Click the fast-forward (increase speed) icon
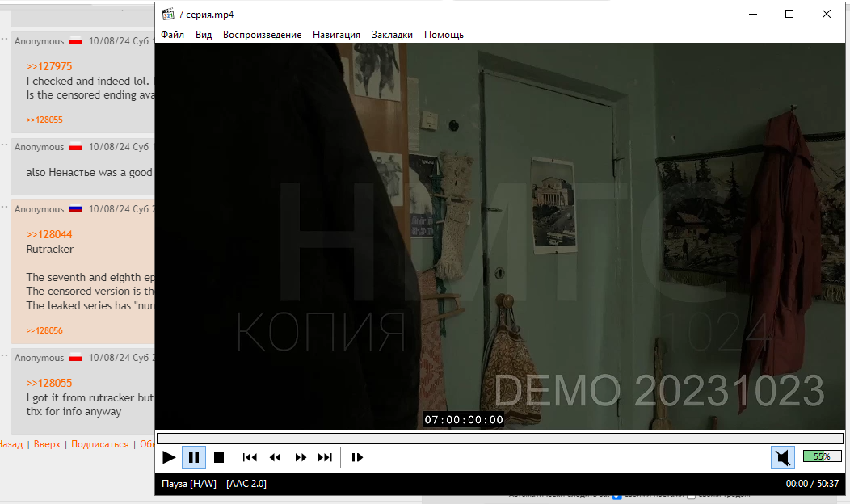This screenshot has width=850, height=504. point(301,457)
